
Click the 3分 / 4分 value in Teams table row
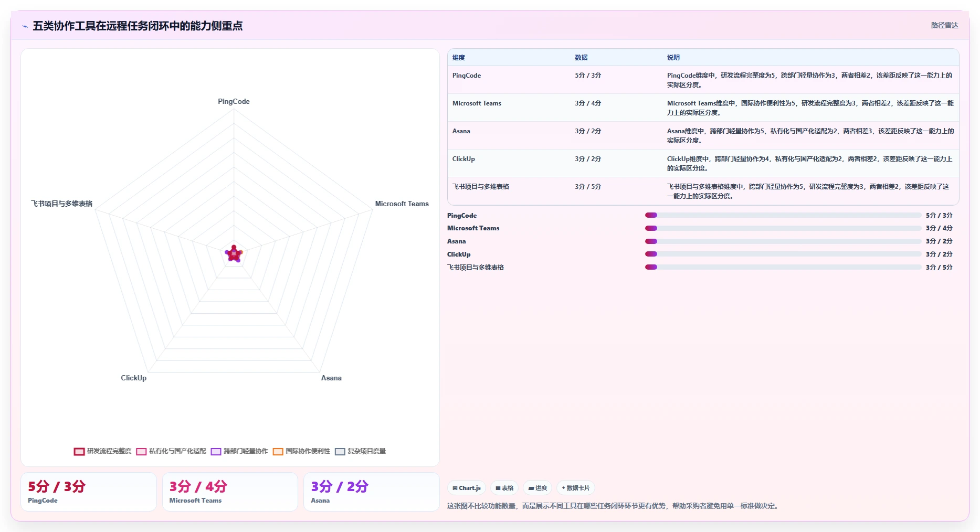tap(588, 103)
